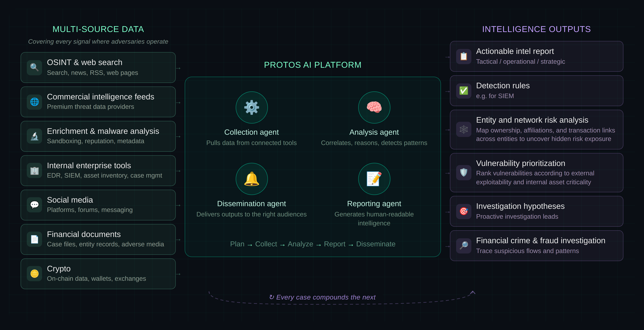The width and height of the screenshot is (644, 330).
Task: Select the Financial crime & fraud investigation title
Action: tap(541, 241)
